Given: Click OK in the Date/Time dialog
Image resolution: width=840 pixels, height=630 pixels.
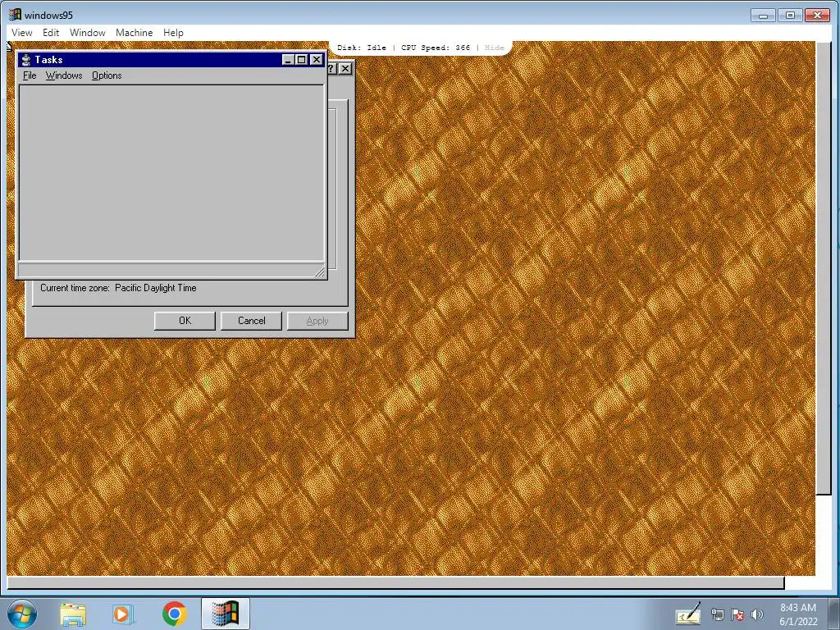Looking at the screenshot, I should tap(185, 321).
